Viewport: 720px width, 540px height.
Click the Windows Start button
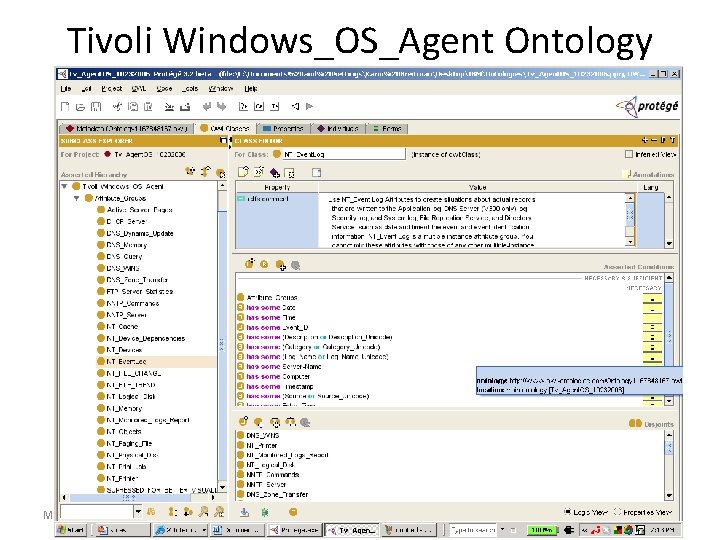pyautogui.click(x=72, y=530)
